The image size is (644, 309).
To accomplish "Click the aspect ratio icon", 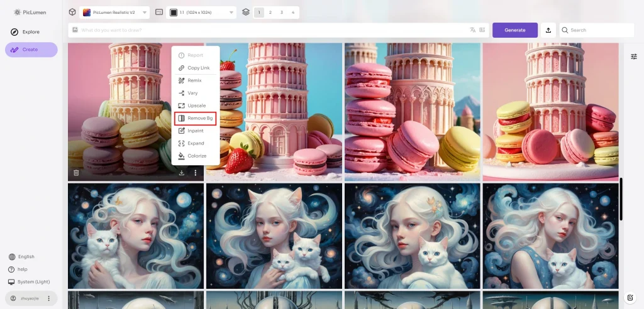I will pos(159,13).
